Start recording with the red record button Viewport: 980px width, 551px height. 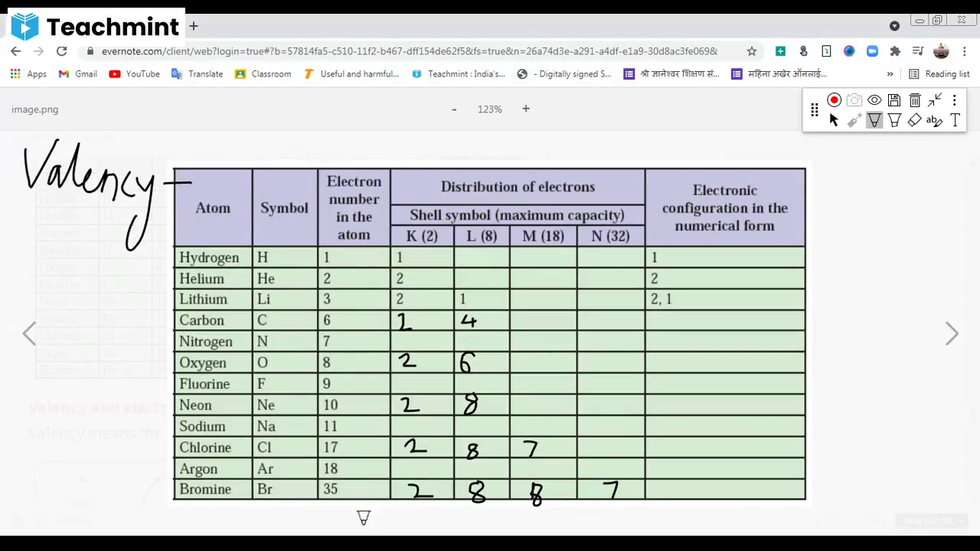point(835,99)
